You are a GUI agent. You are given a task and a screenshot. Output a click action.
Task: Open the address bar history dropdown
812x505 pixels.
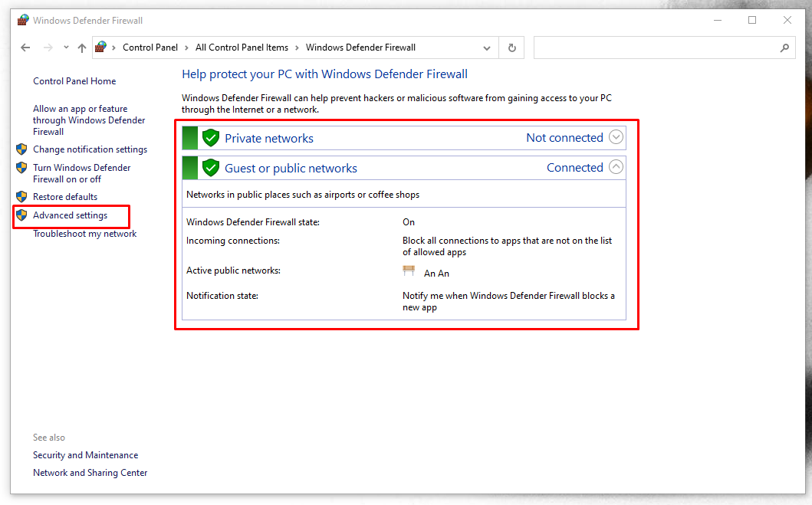(487, 48)
